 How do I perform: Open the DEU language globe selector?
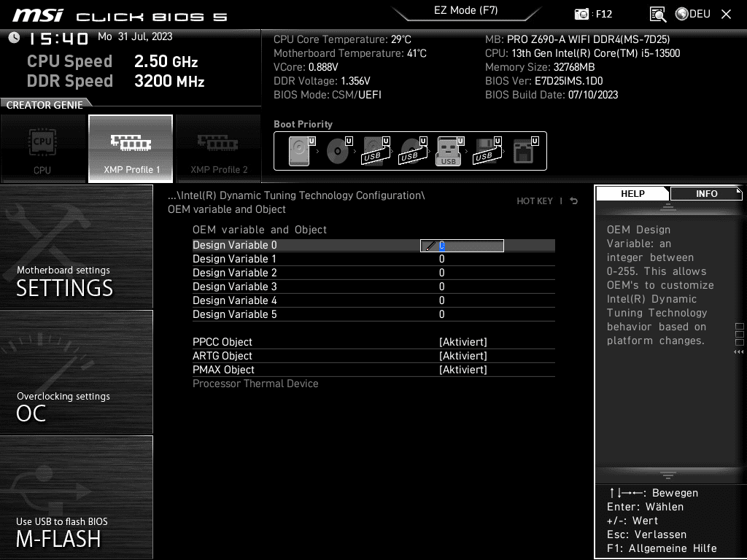pos(693,14)
